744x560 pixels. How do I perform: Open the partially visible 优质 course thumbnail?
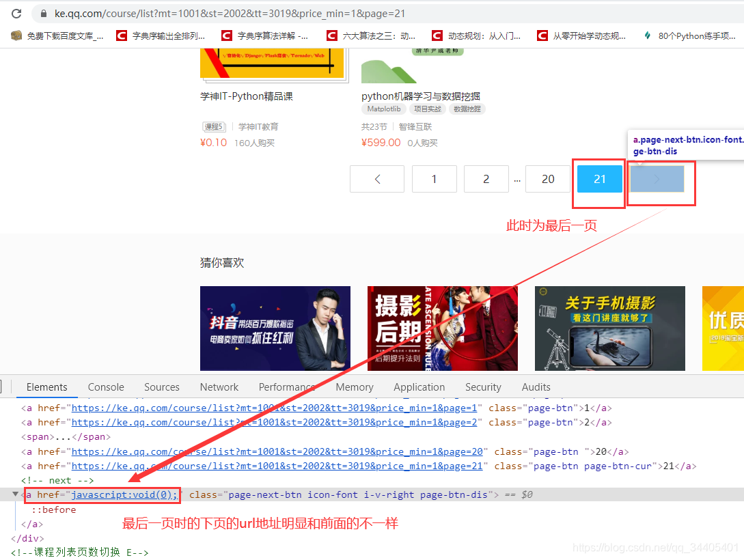[x=723, y=328]
